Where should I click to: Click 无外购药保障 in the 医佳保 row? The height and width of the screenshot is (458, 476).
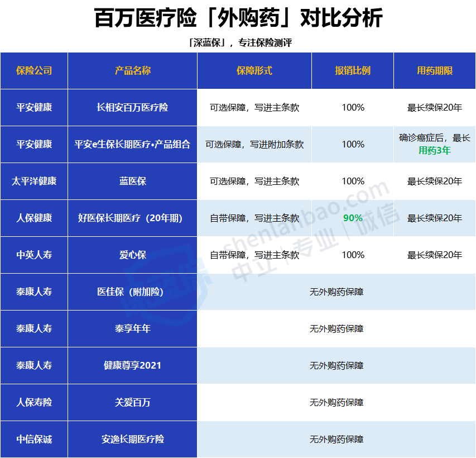click(336, 292)
